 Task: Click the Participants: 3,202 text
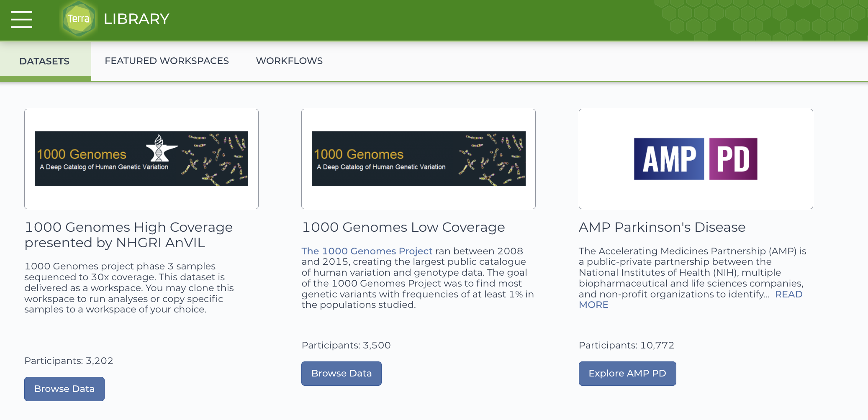coord(69,361)
